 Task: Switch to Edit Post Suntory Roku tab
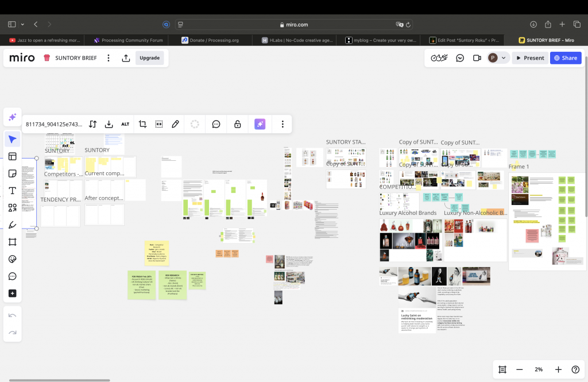click(x=462, y=40)
